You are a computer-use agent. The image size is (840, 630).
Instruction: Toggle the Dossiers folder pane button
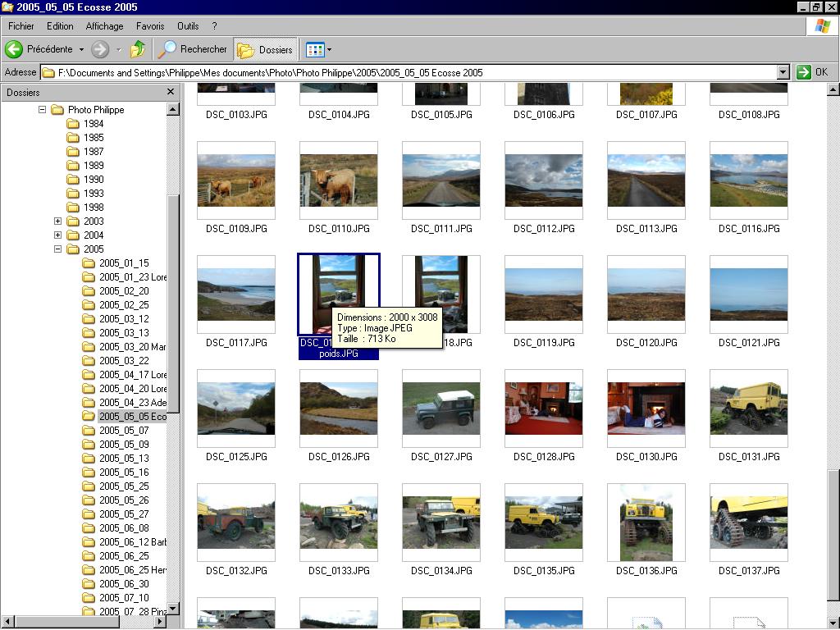pyautogui.click(x=265, y=49)
